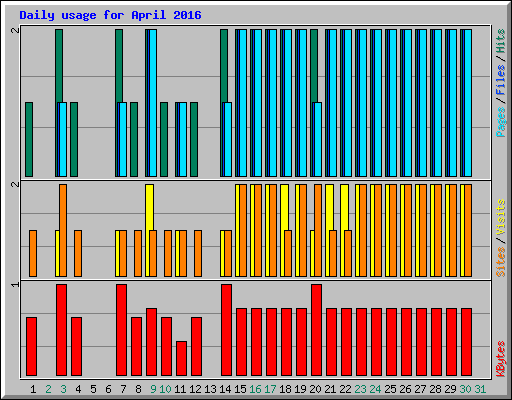512x400 pixels.
Task: Click day label 10 on the x-axis
Action: pos(165,389)
